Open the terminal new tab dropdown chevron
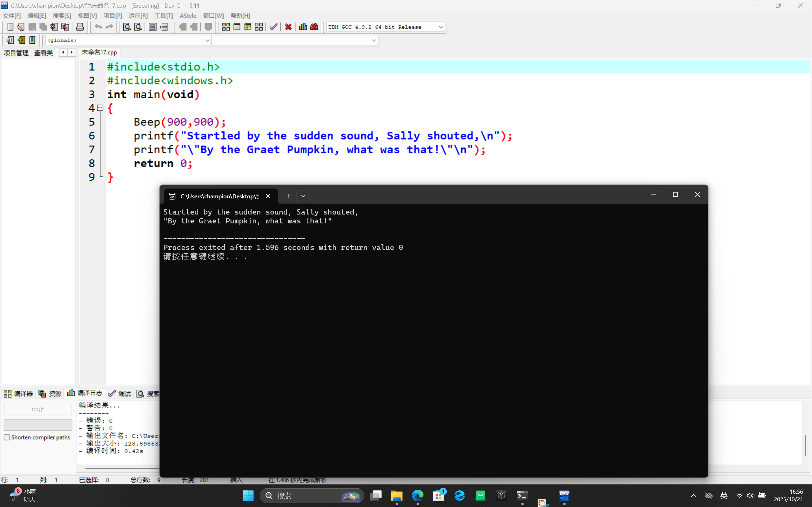The image size is (812, 507). 303,196
